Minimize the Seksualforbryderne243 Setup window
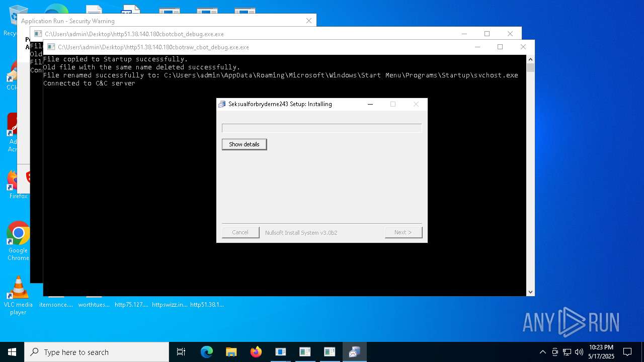Image resolution: width=644 pixels, height=362 pixels. pyautogui.click(x=370, y=104)
